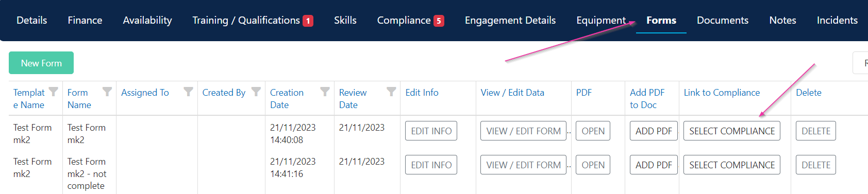This screenshot has width=868, height=194.
Task: Sort by Review Date header
Action: click(x=353, y=98)
